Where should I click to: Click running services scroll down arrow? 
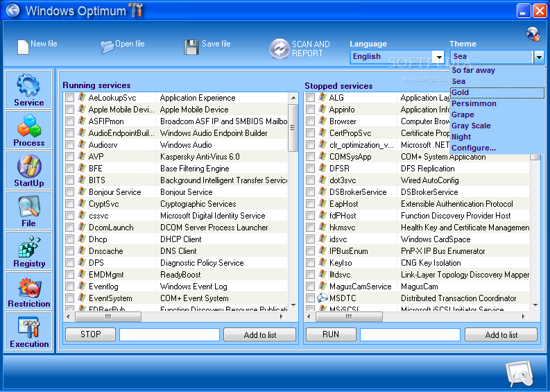[293, 305]
